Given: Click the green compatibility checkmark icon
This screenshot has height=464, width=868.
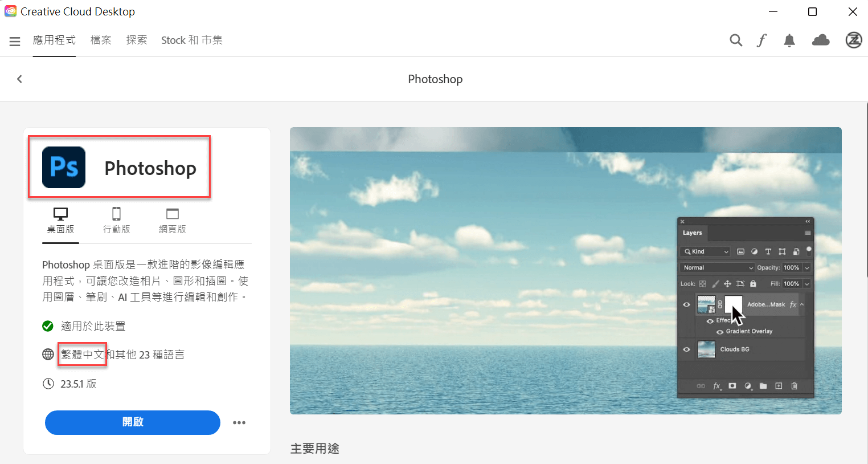Looking at the screenshot, I should [x=48, y=326].
